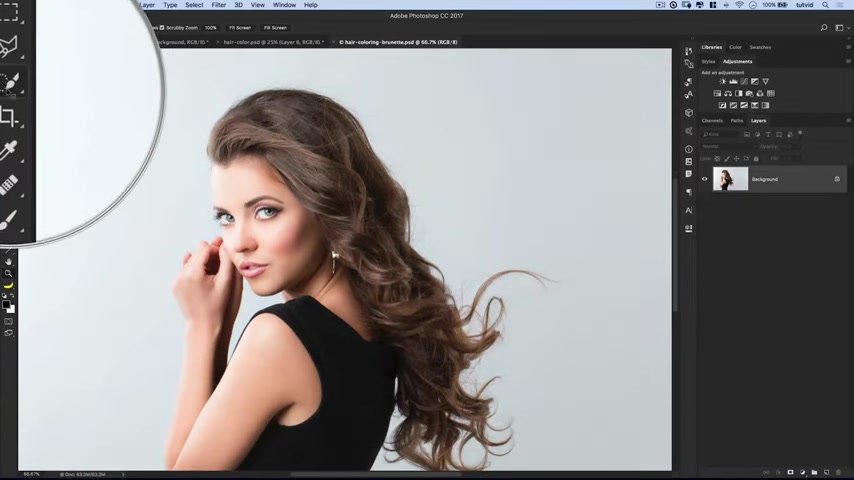Select the magnified Eyedropper tool
The width and height of the screenshot is (854, 480).
9,150
